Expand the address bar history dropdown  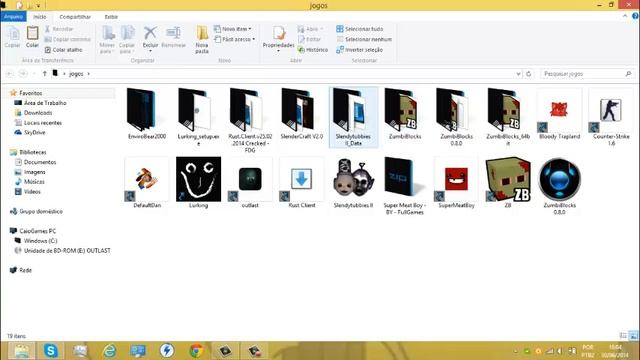(x=518, y=74)
